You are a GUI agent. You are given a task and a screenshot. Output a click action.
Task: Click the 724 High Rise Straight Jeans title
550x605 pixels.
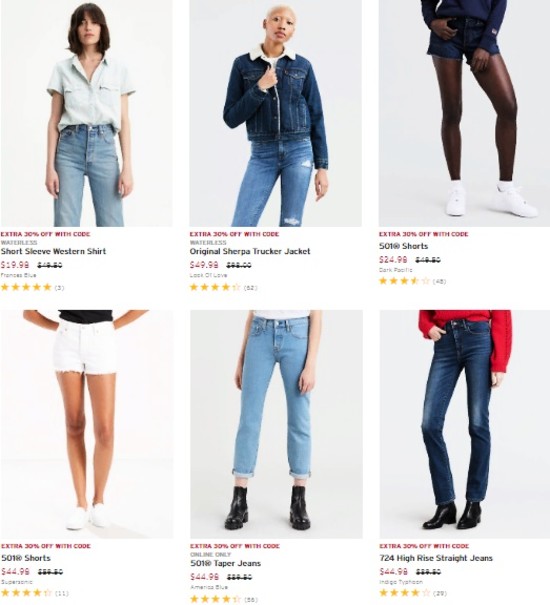pyautogui.click(x=436, y=558)
